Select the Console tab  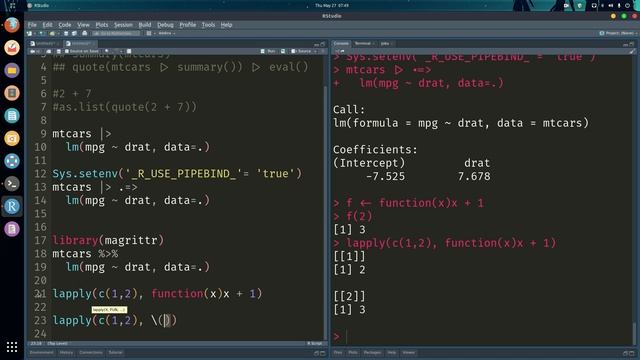[341, 44]
